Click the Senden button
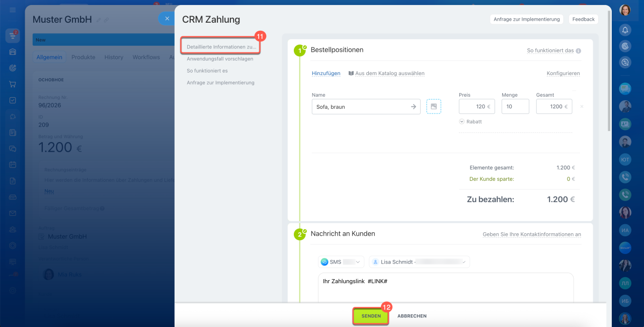 (x=371, y=316)
